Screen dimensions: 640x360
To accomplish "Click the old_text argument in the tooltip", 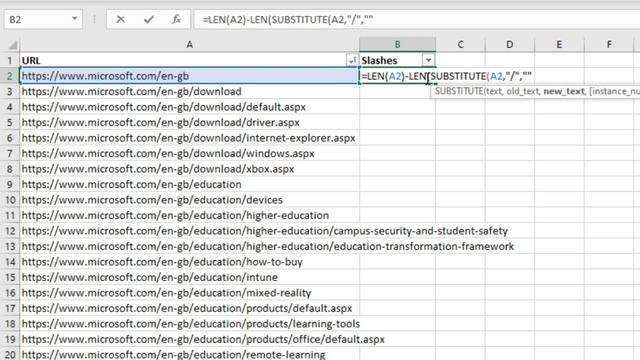I will click(523, 91).
